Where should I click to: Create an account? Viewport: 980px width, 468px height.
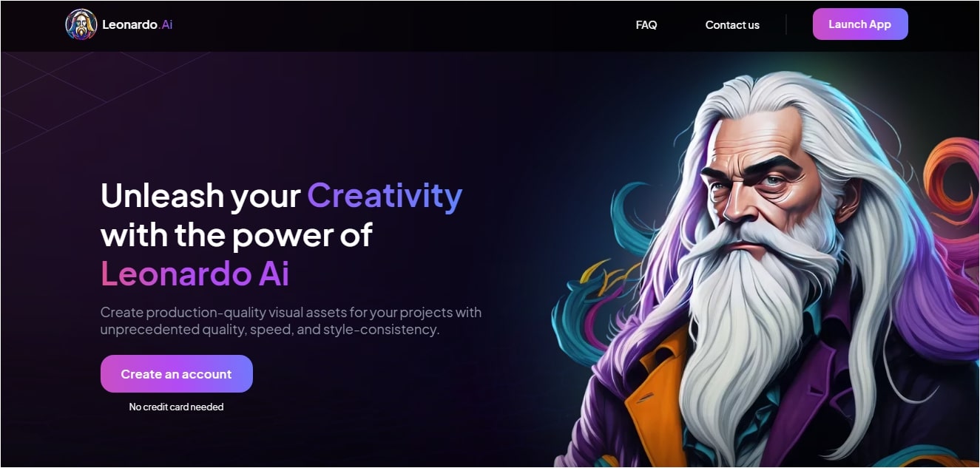click(177, 374)
